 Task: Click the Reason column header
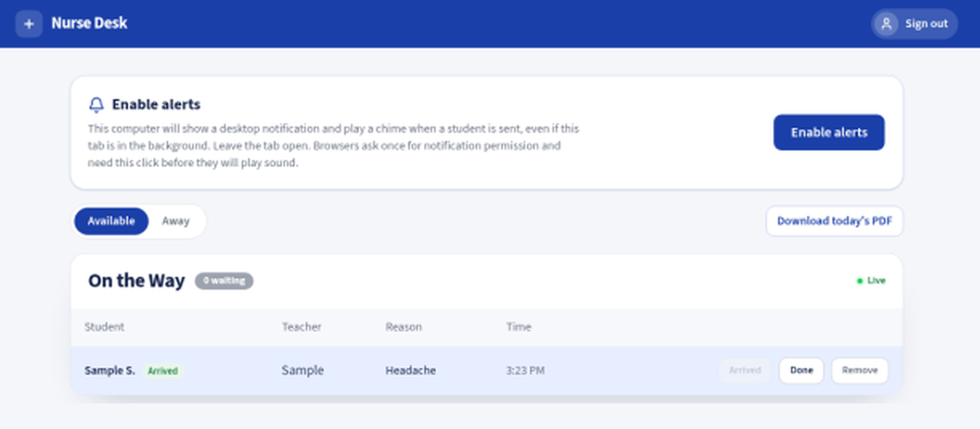pyautogui.click(x=404, y=327)
